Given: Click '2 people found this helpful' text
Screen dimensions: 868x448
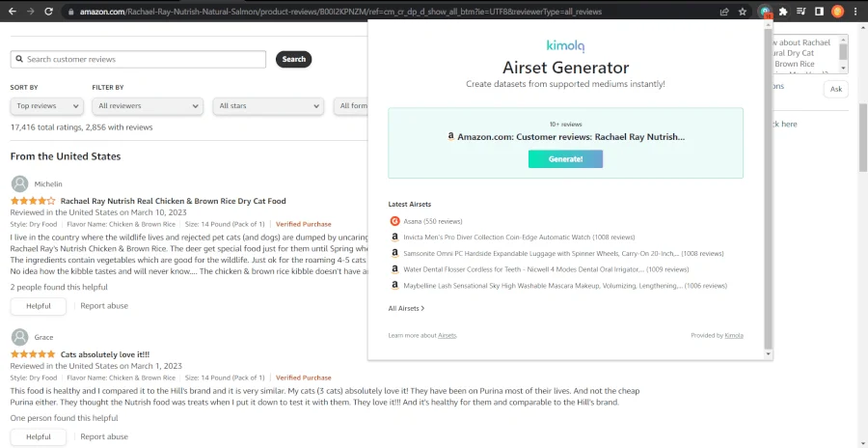Looking at the screenshot, I should (59, 287).
